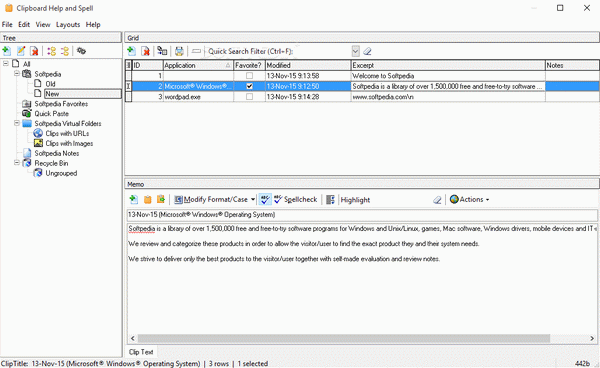
Task: Sort grid by Modified column header
Action: [308, 65]
